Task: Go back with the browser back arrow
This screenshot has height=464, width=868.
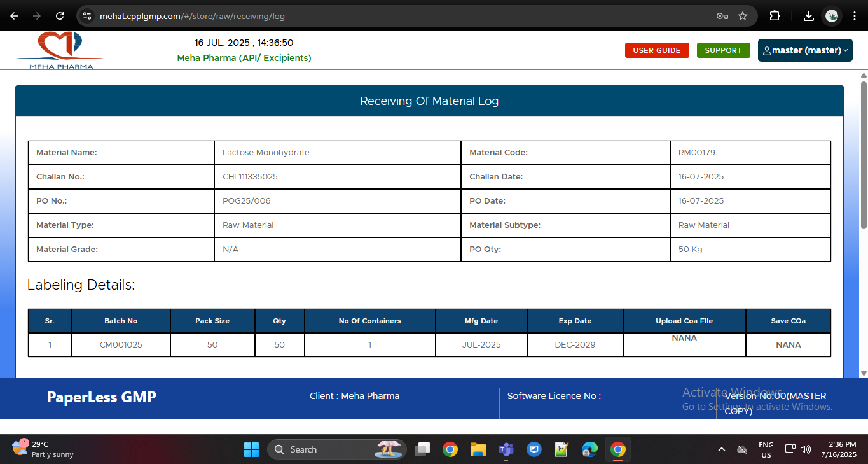Action: 14,16
